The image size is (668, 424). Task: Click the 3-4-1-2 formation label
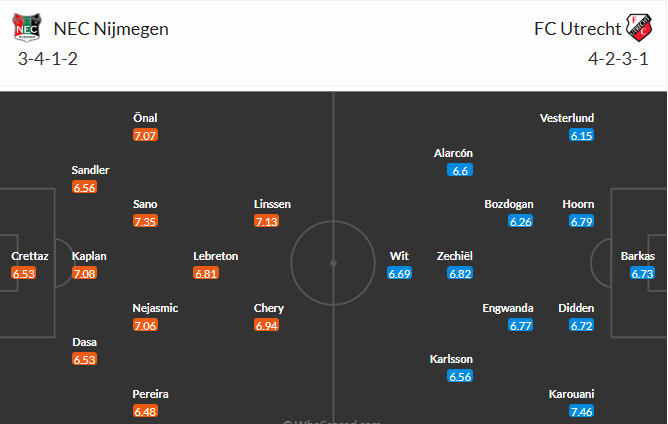pyautogui.click(x=47, y=59)
